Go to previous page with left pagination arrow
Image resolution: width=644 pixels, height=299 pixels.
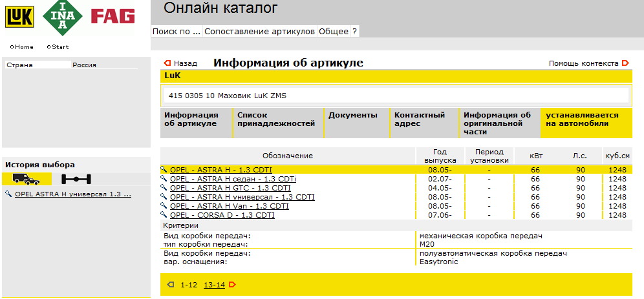pos(171,285)
